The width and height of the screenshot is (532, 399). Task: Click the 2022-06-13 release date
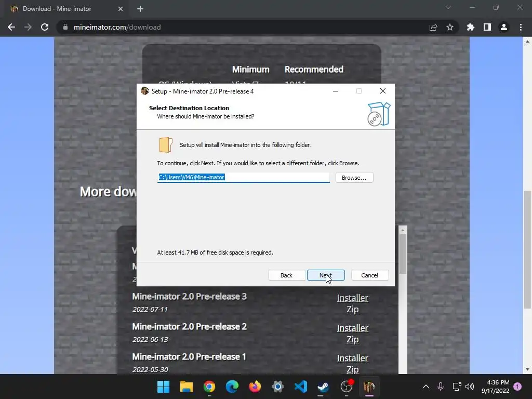tap(150, 340)
